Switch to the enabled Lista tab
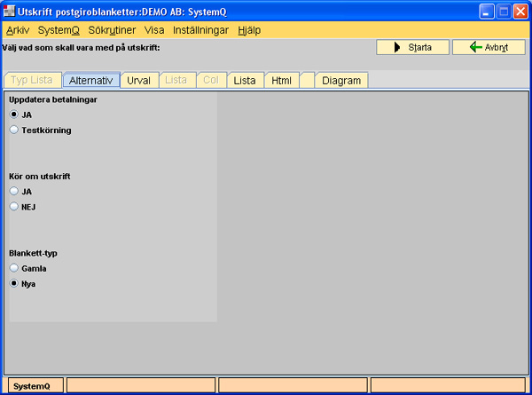532x395 pixels. point(245,81)
